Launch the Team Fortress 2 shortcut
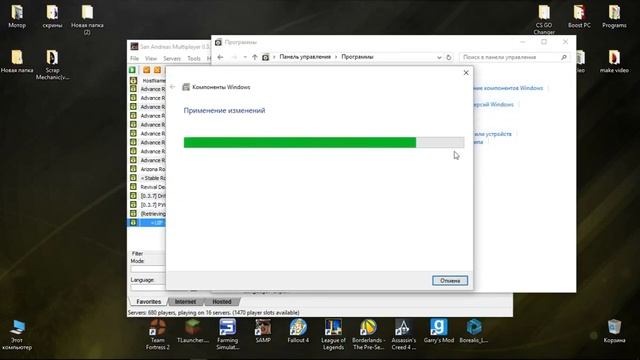 point(158,335)
